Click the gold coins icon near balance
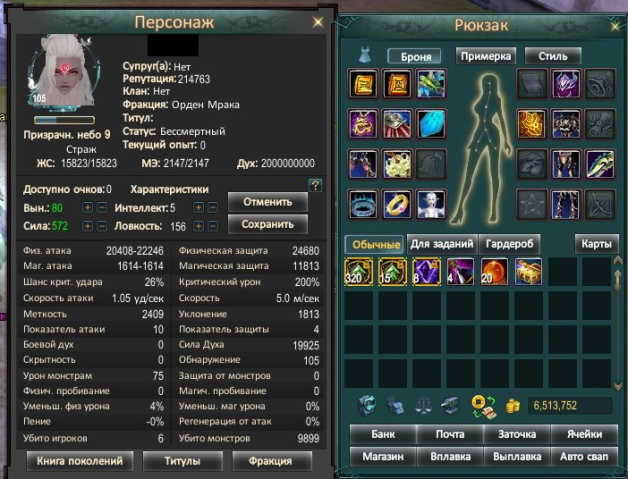This screenshot has width=628, height=479. point(512,406)
